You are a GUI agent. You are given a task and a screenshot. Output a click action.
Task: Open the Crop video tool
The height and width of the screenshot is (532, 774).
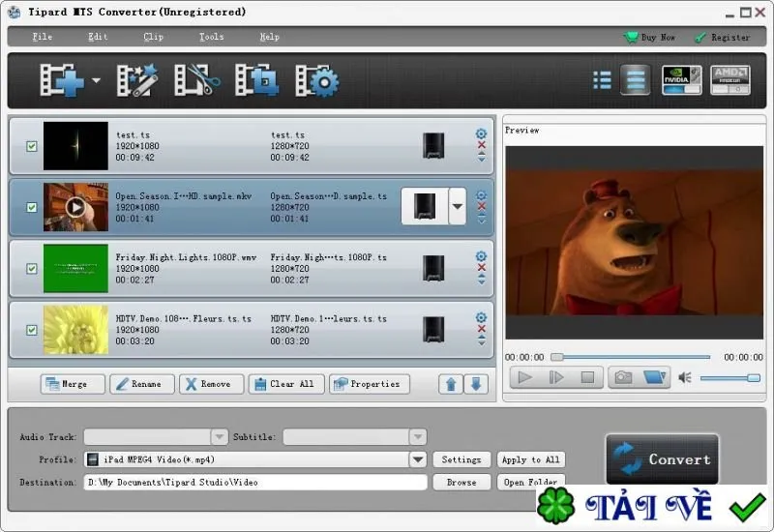click(256, 80)
